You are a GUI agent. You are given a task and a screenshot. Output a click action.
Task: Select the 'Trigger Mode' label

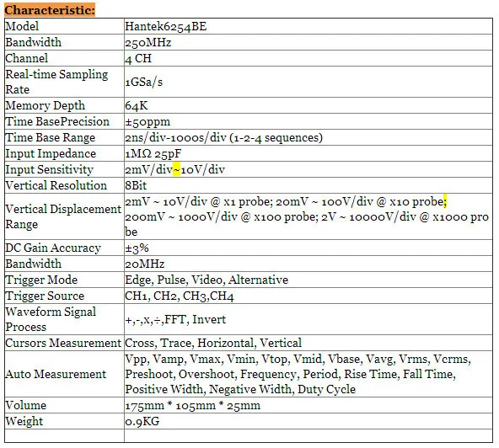click(41, 280)
